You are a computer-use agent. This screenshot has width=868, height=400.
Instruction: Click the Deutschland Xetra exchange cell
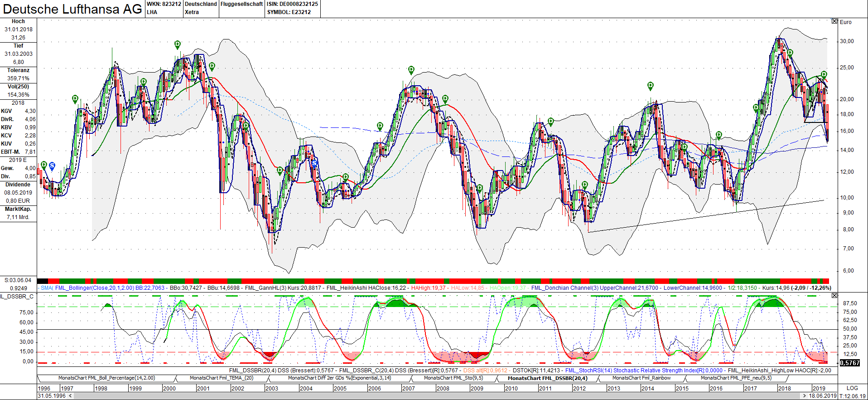pyautogui.click(x=201, y=8)
